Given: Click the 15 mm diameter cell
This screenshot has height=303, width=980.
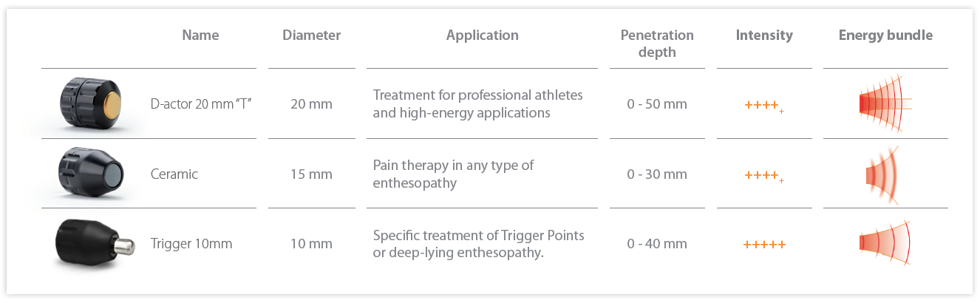Looking at the screenshot, I should pyautogui.click(x=311, y=174).
